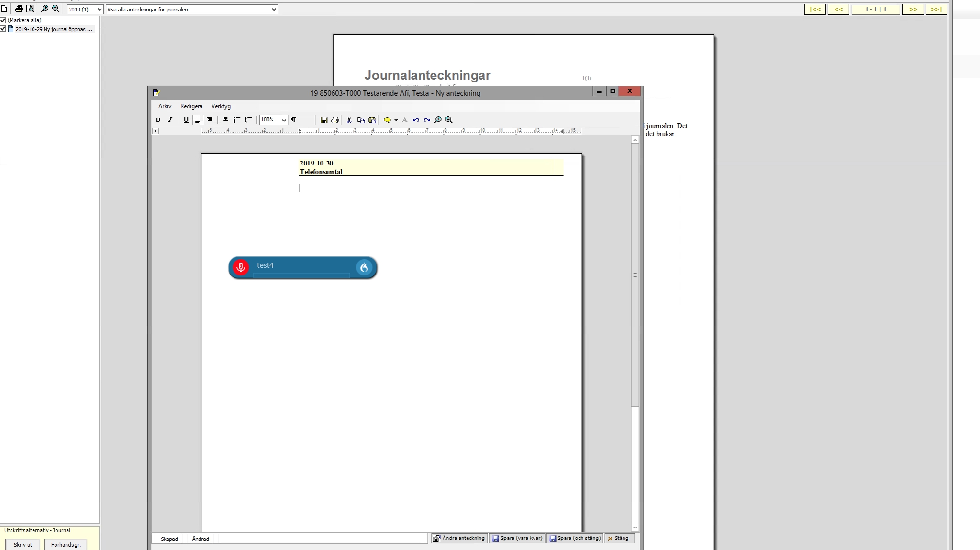Start dictation with red microphone button
This screenshot has width=980, height=550.
pos(241,267)
